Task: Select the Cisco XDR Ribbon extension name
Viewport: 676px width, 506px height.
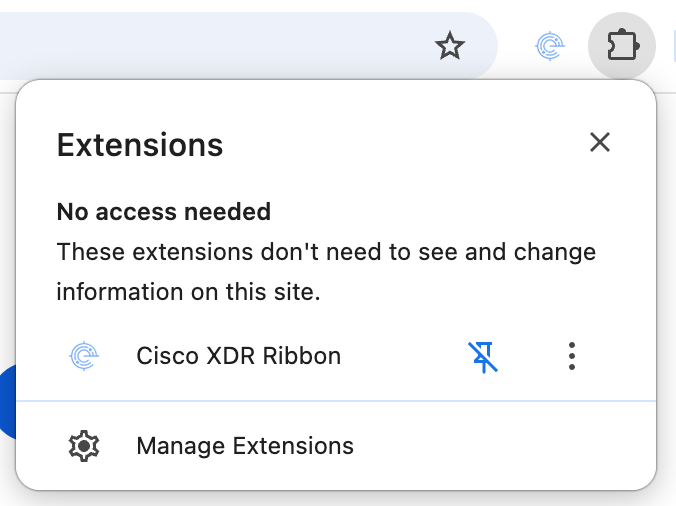Action: click(238, 356)
